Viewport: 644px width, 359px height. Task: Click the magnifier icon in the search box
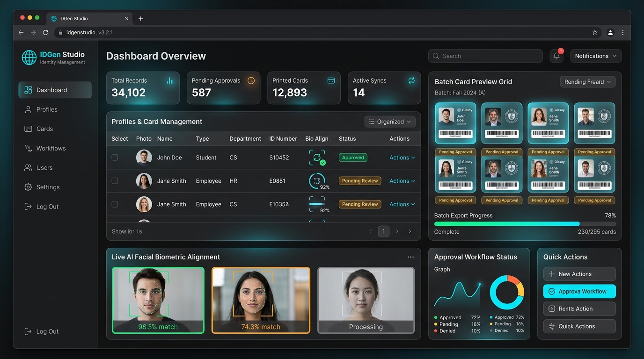coord(436,56)
